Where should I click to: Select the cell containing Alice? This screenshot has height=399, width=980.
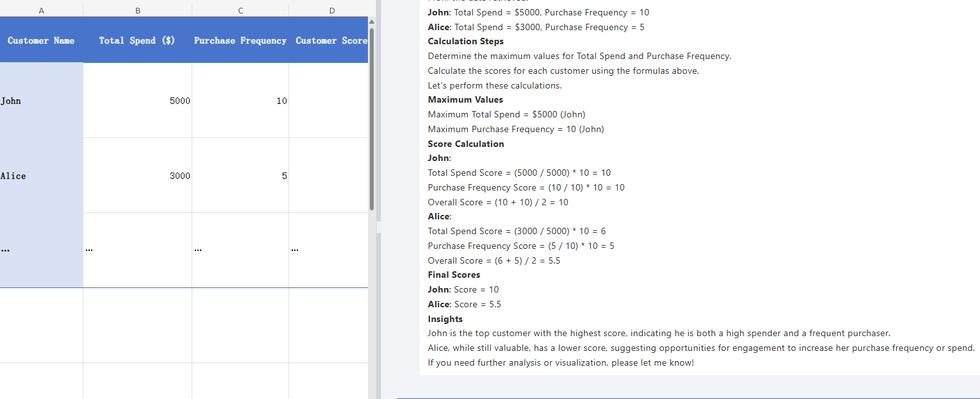click(41, 176)
